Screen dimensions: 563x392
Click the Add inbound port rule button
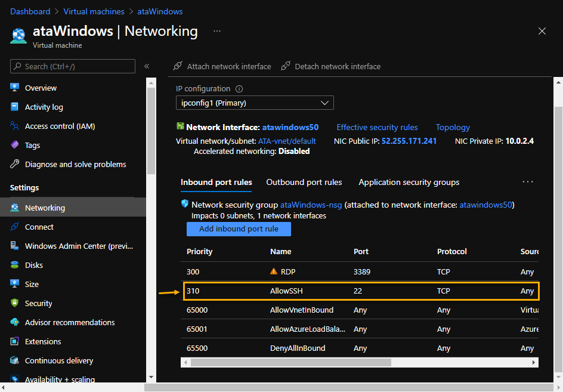[239, 229]
